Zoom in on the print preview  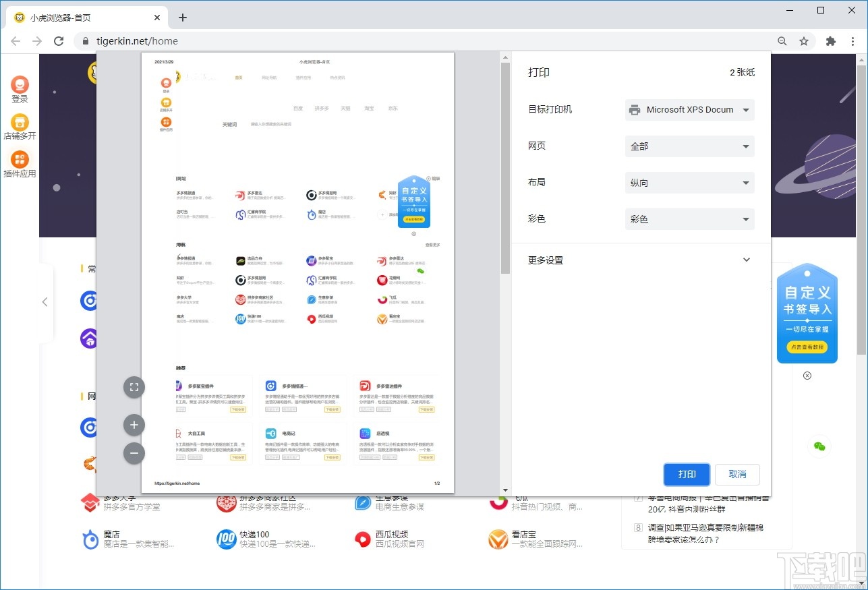pyautogui.click(x=134, y=425)
